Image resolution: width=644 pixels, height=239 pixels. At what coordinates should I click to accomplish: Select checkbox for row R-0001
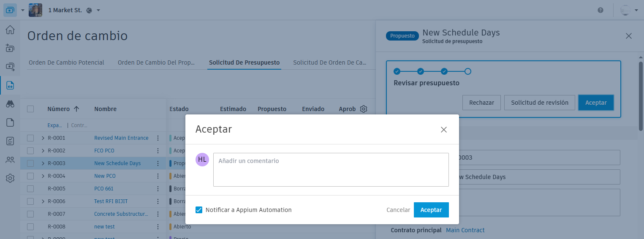pos(30,138)
